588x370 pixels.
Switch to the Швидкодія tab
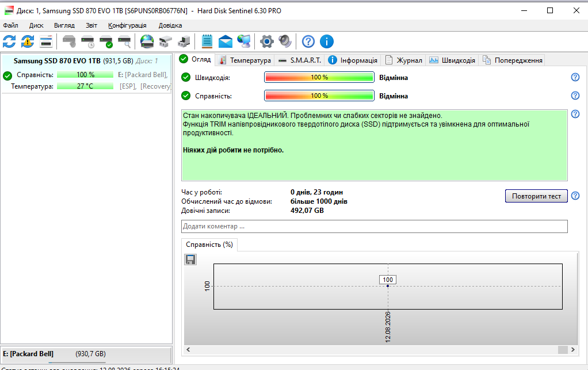click(x=452, y=60)
